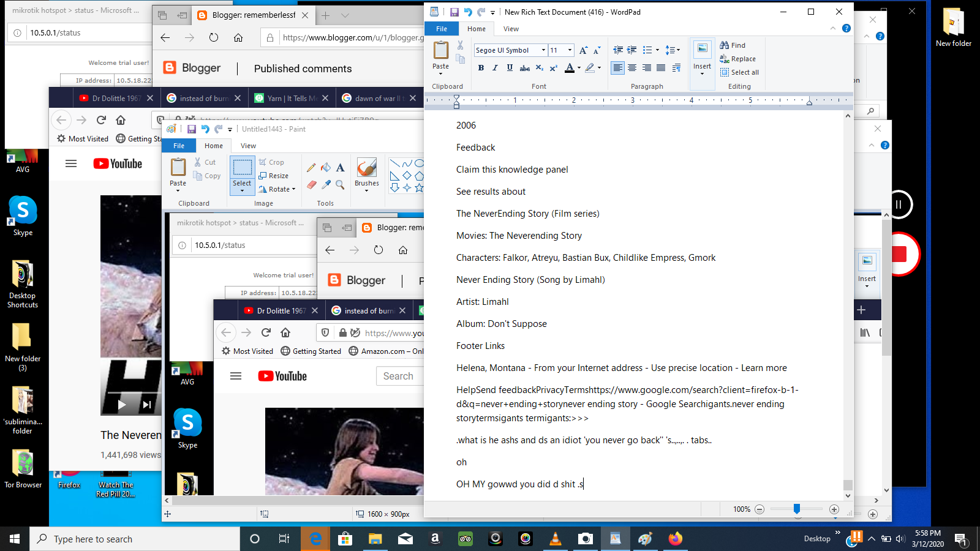This screenshot has height=551, width=980.
Task: Shrink the font size in WordPad
Action: 597,50
